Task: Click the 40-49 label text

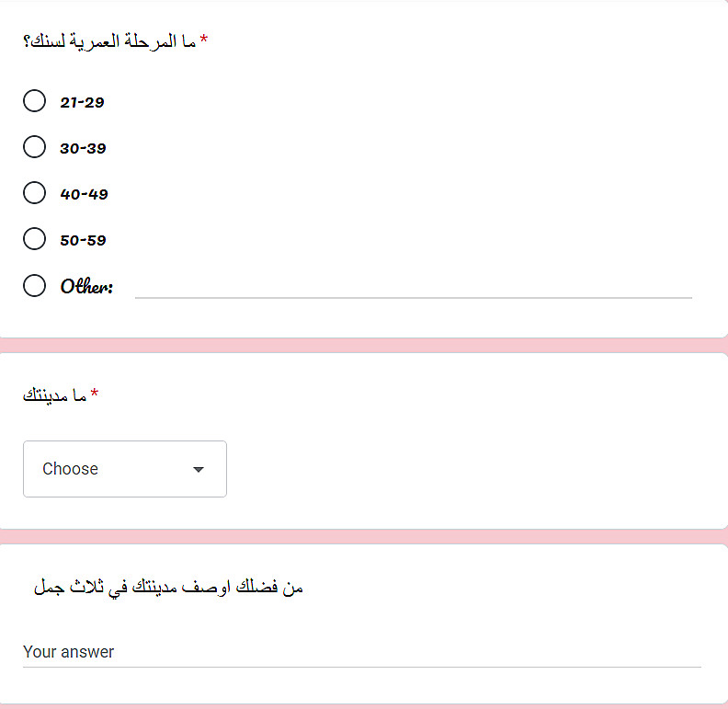Action: (84, 194)
